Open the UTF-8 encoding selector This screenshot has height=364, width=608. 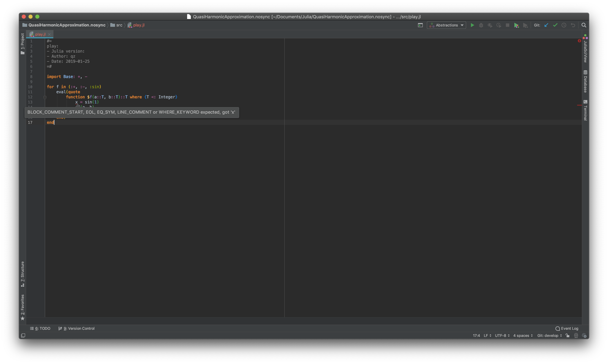(502, 335)
